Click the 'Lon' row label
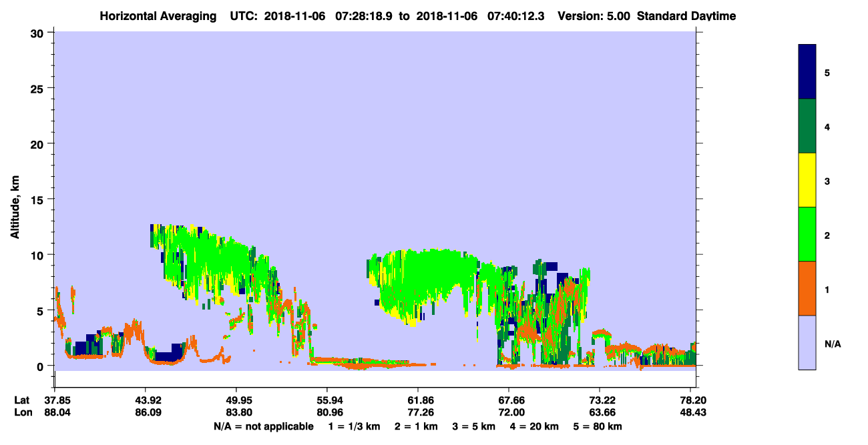868x445 pixels. (23, 412)
